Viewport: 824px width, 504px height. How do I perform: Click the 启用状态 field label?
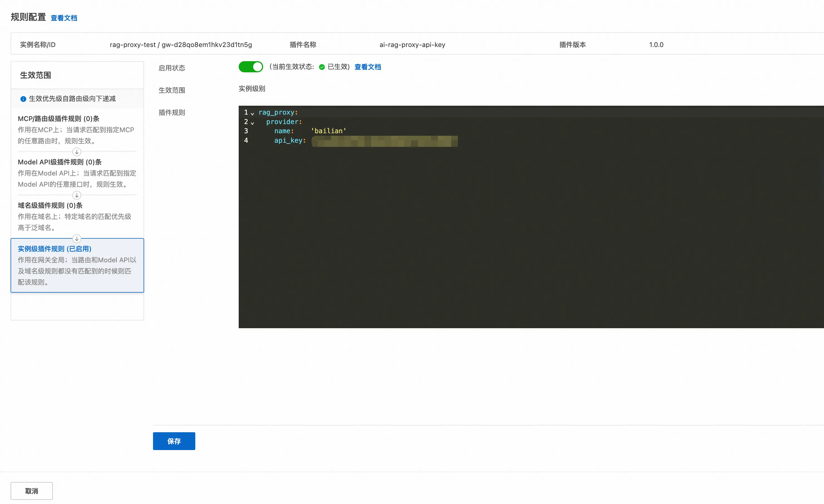pos(172,68)
